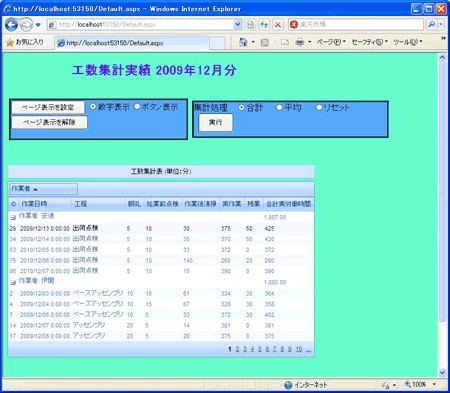Click the インターネット security zone globe icon
The width and height of the screenshot is (450, 393).
pyautogui.click(x=288, y=385)
